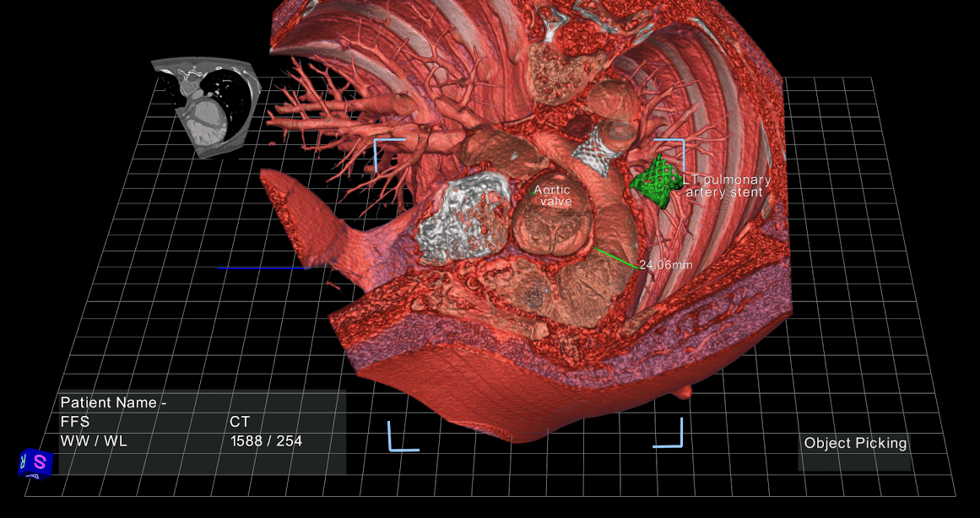
Task: Select the LT pulmonary artery stent label
Action: pyautogui.click(x=727, y=186)
